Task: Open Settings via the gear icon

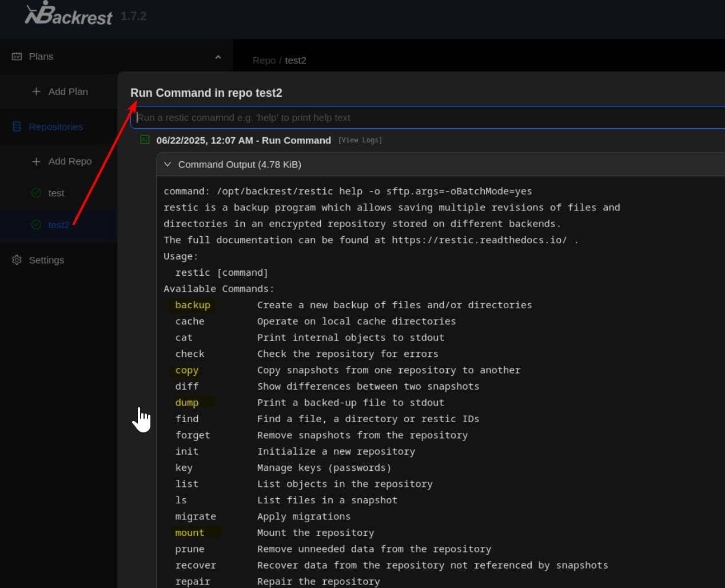Action: point(15,260)
